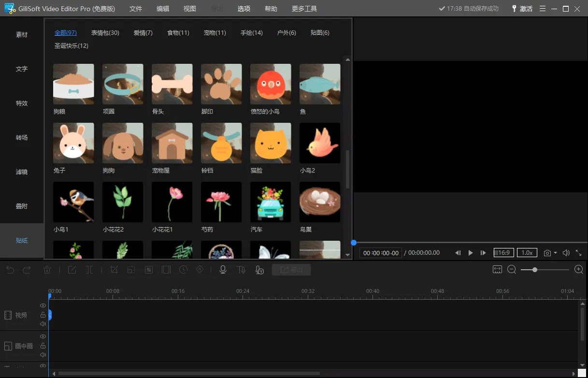
Task: Select the 猫脸 sticker thumbnail
Action: point(271,143)
